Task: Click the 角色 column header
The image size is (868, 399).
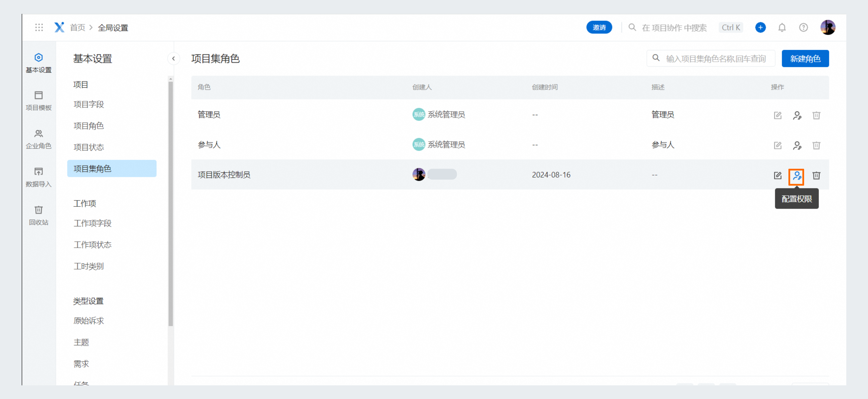Action: [204, 87]
